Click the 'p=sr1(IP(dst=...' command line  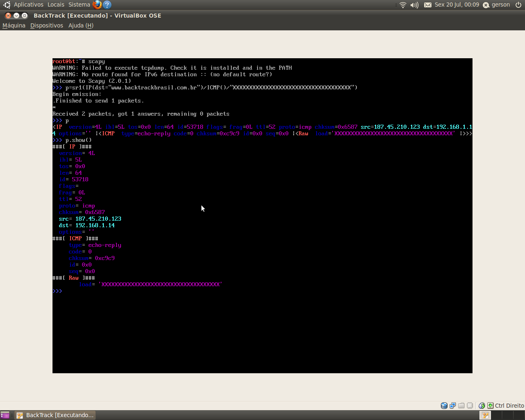coord(205,88)
